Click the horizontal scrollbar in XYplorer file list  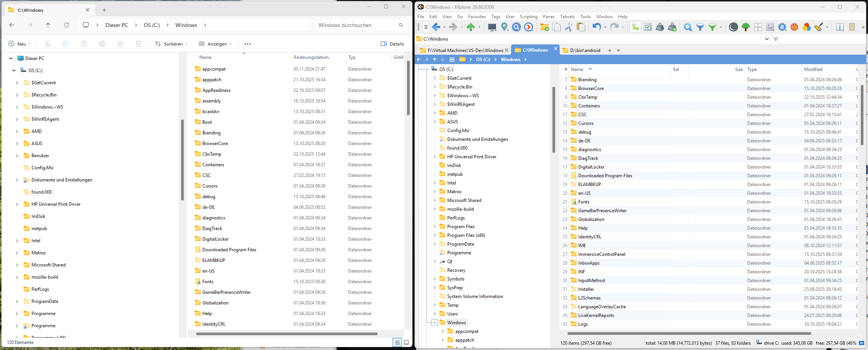coord(689,334)
